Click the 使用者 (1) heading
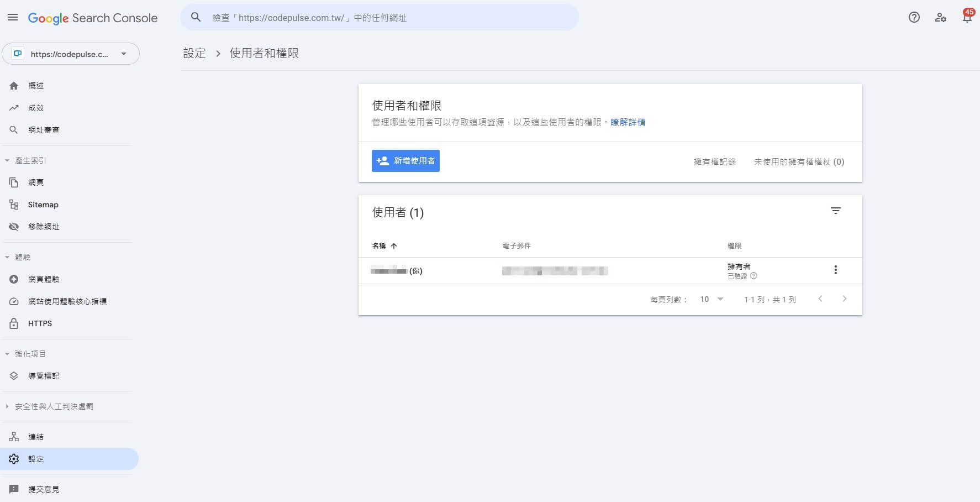 (x=398, y=212)
